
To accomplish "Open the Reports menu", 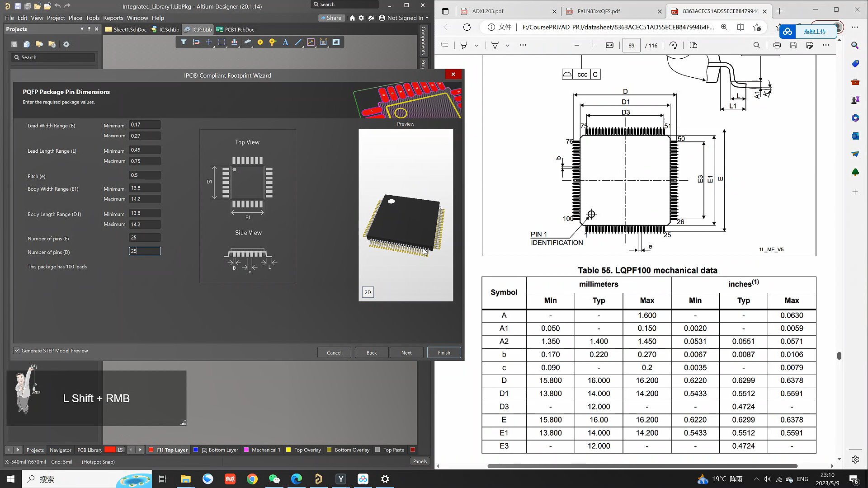I will (x=113, y=18).
